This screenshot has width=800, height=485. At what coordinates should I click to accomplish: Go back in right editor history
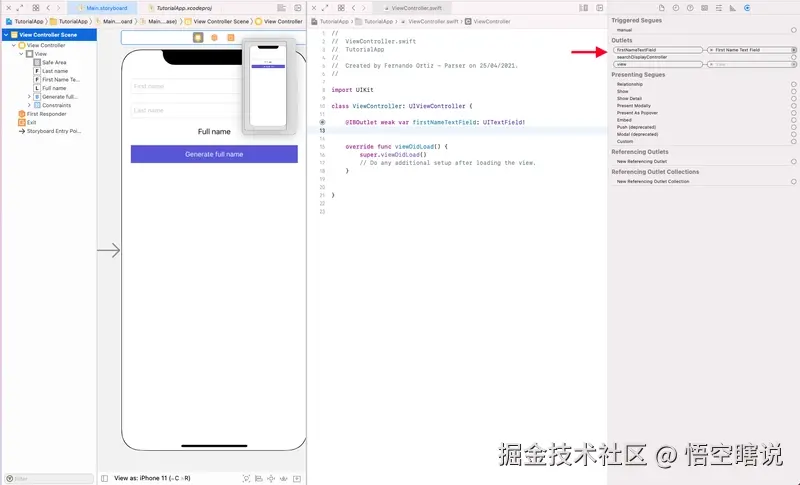354,8
